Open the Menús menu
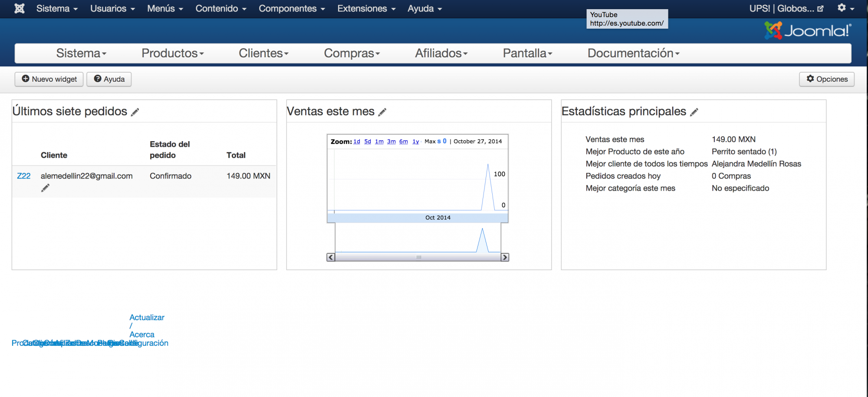The image size is (868, 397). point(165,8)
